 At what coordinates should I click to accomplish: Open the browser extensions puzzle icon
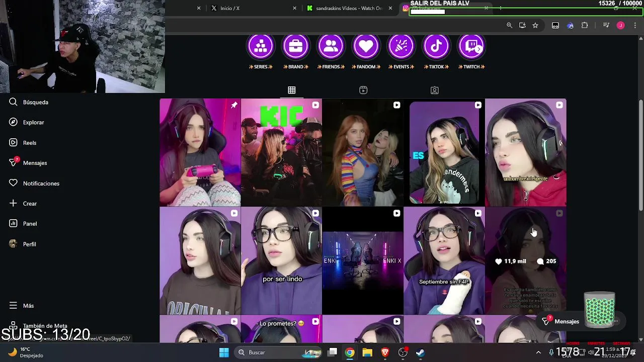point(585,25)
